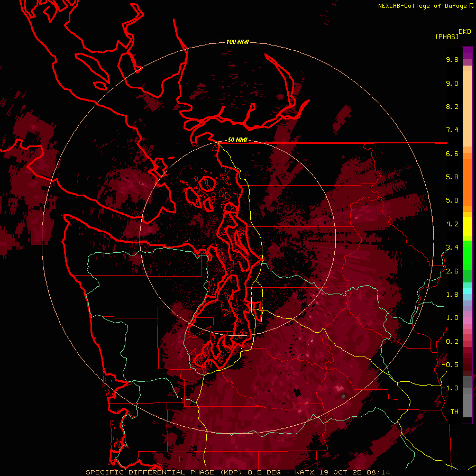The height and width of the screenshot is (476, 476).
Task: Click the 9.0 scale value
Action: (452, 83)
